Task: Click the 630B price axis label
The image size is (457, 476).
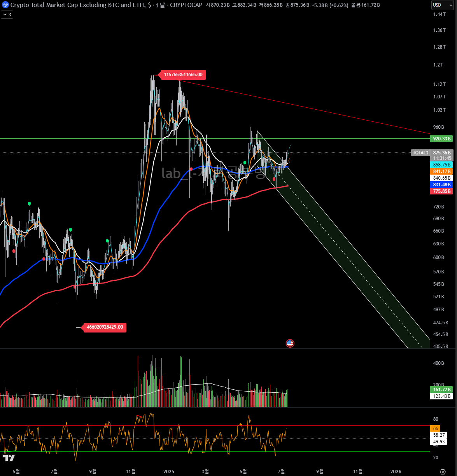Action: (x=439, y=244)
